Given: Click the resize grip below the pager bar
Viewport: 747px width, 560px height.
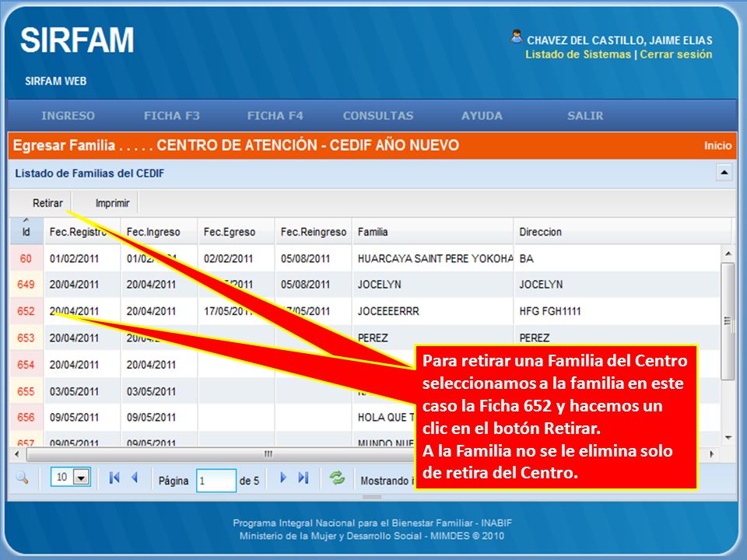Looking at the screenshot, I should click(372, 497).
